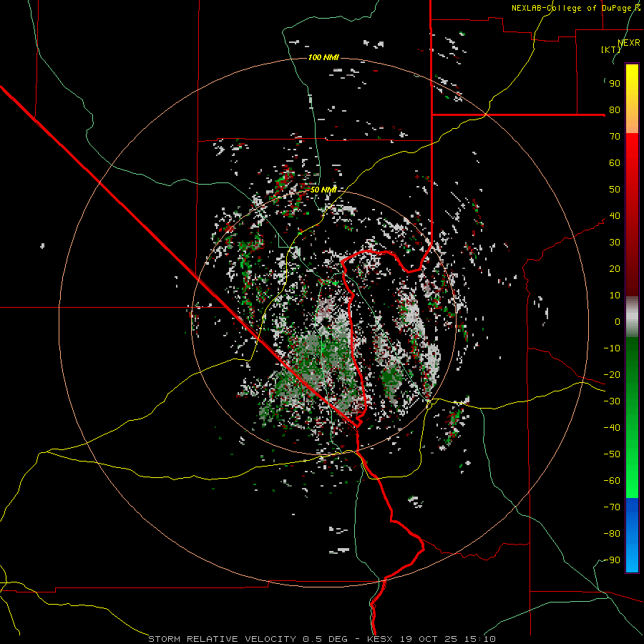The height and width of the screenshot is (644, 644).
Task: Select the 50 NMI range ring label
Action: point(323,190)
